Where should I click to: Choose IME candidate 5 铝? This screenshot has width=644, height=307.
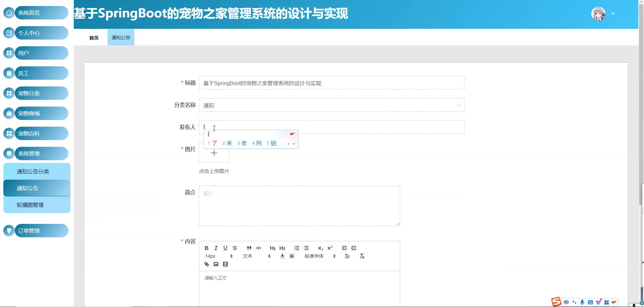pyautogui.click(x=271, y=143)
